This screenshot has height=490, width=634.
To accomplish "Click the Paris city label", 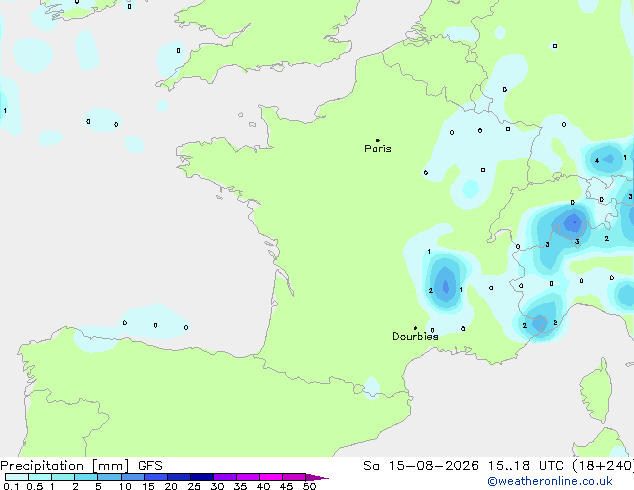I will (378, 149).
